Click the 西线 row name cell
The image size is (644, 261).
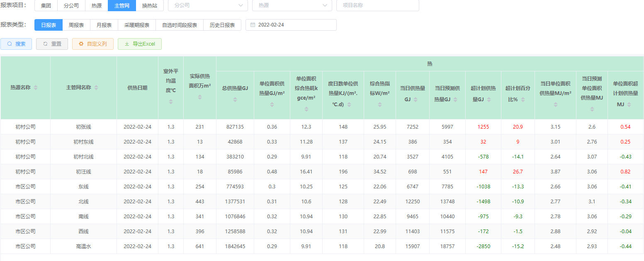(83, 232)
